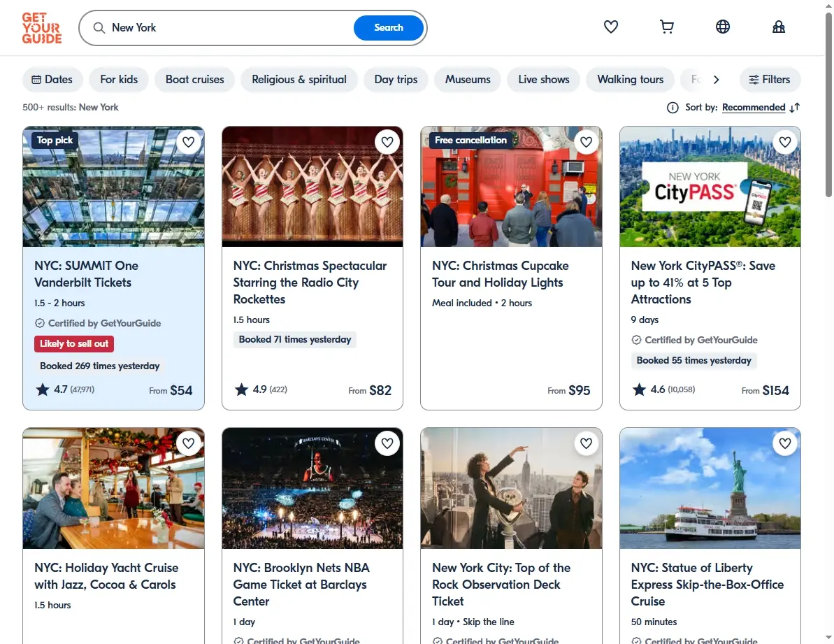Click the sort info icon

[673, 108]
